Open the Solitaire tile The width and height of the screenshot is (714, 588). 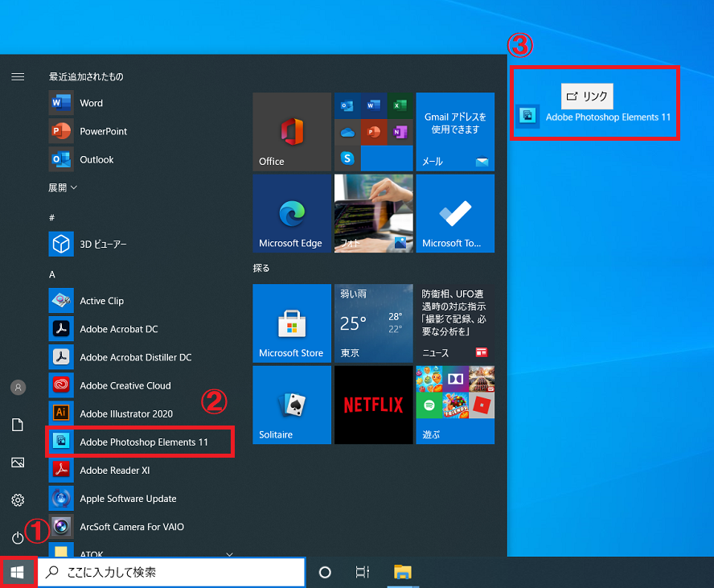(292, 405)
